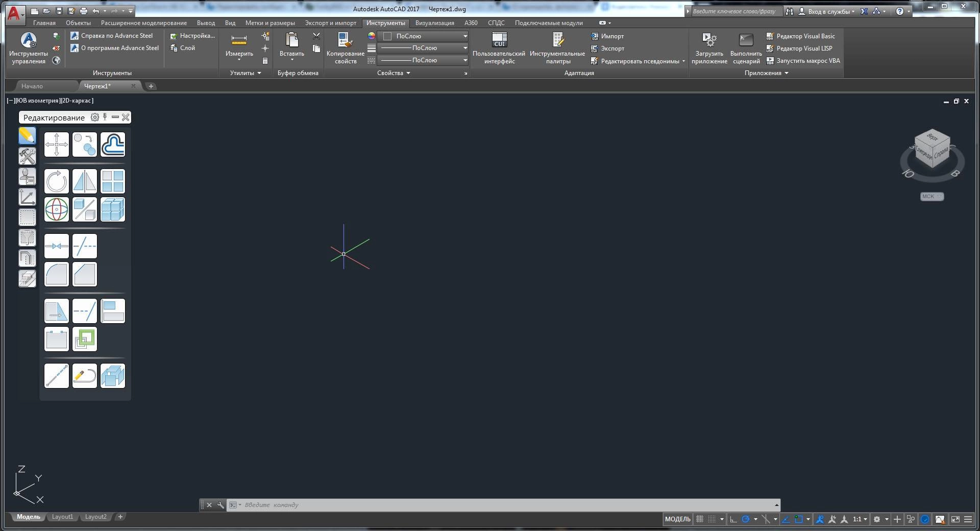Select the Copy tool with circles icon

click(85, 144)
